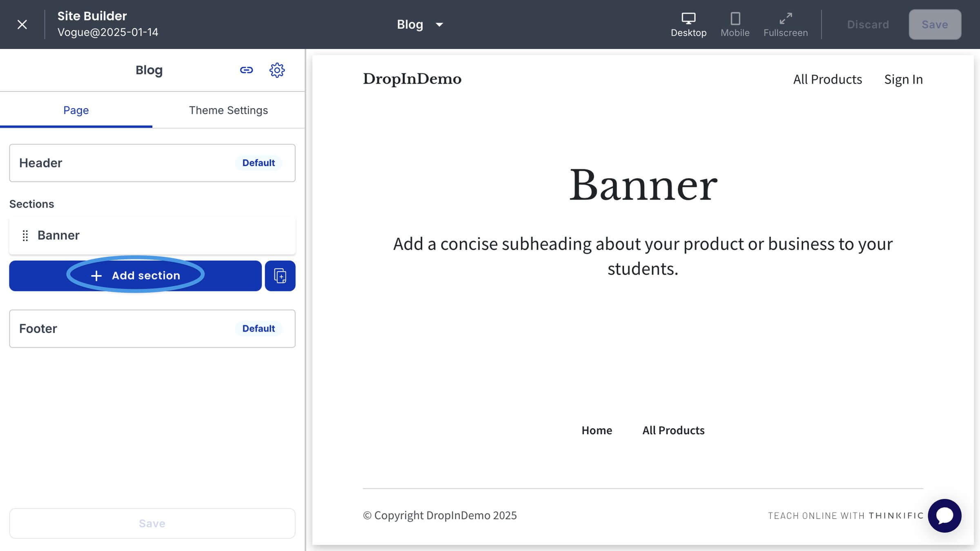Expand the Blog page dropdown arrow
980x551 pixels.
click(439, 25)
